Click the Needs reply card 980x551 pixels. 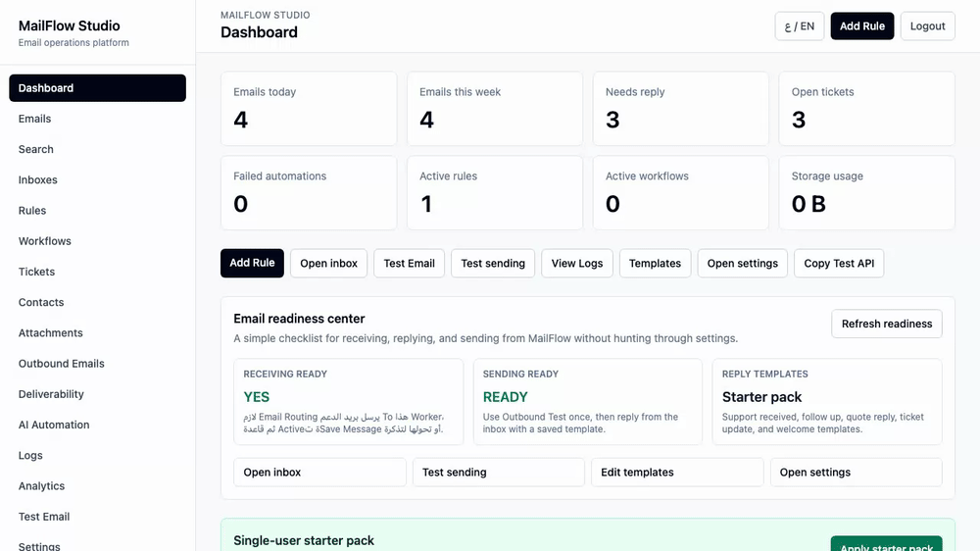tap(681, 109)
